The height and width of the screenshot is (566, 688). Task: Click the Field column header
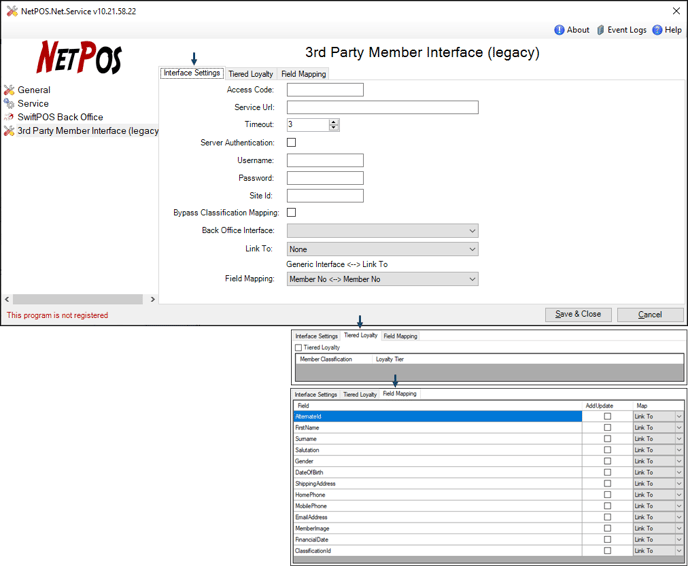pyautogui.click(x=438, y=406)
